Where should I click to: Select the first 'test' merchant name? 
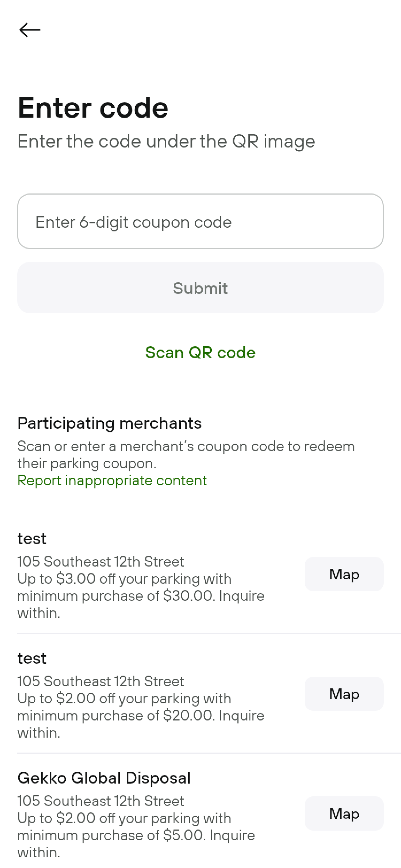tap(32, 538)
